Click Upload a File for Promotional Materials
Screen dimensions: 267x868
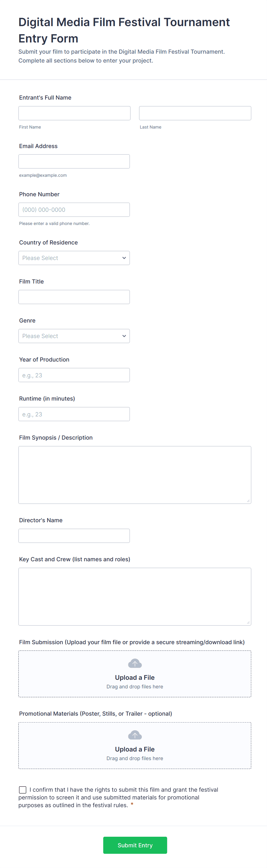click(x=135, y=749)
